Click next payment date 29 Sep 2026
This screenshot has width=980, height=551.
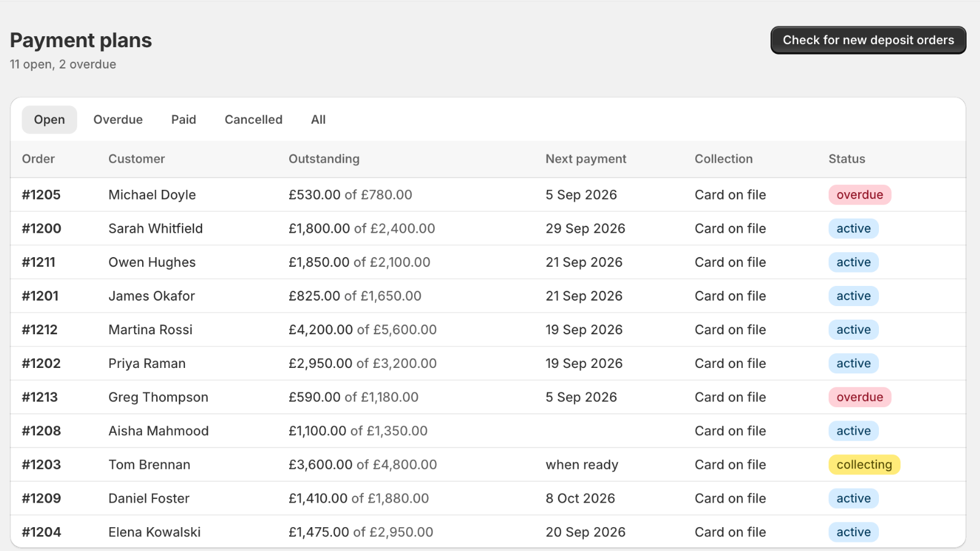[586, 228]
